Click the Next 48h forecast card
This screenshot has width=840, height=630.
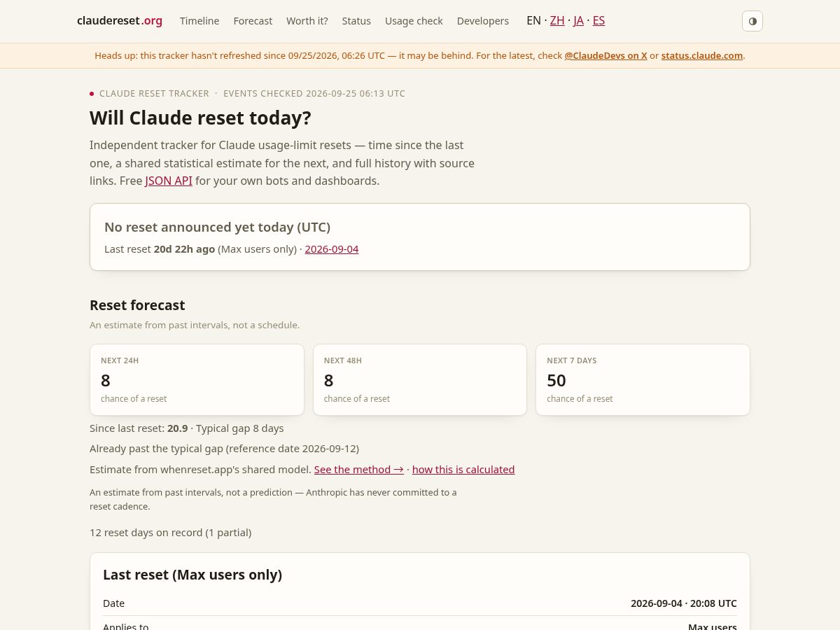420,379
